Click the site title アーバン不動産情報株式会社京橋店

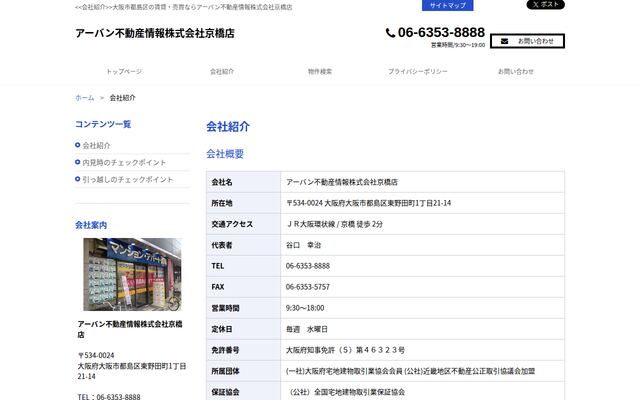pos(155,33)
